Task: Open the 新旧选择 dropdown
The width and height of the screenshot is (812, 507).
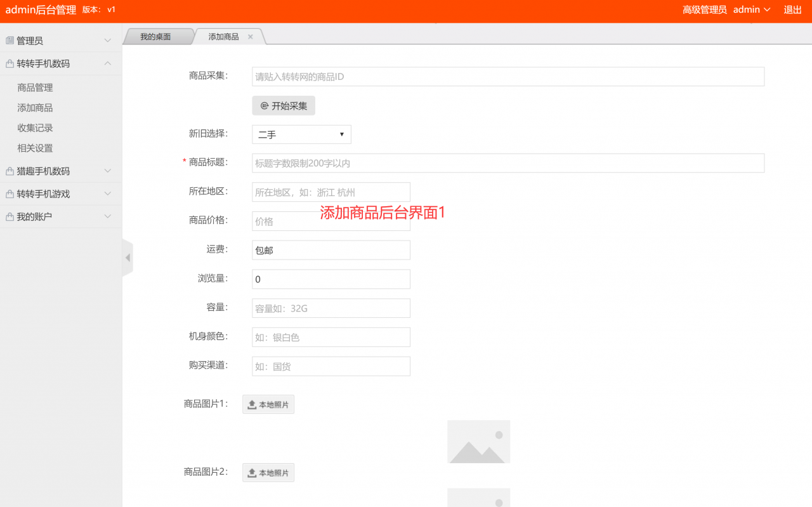Action: (301, 135)
